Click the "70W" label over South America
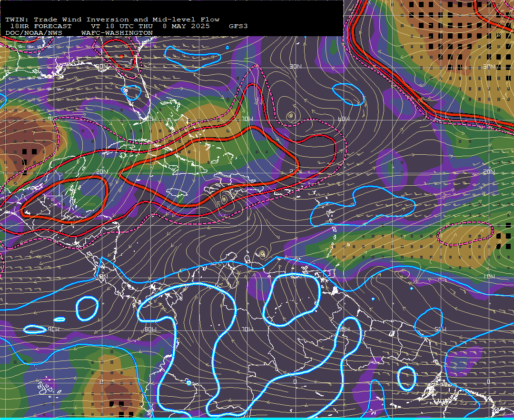 tap(247, 329)
